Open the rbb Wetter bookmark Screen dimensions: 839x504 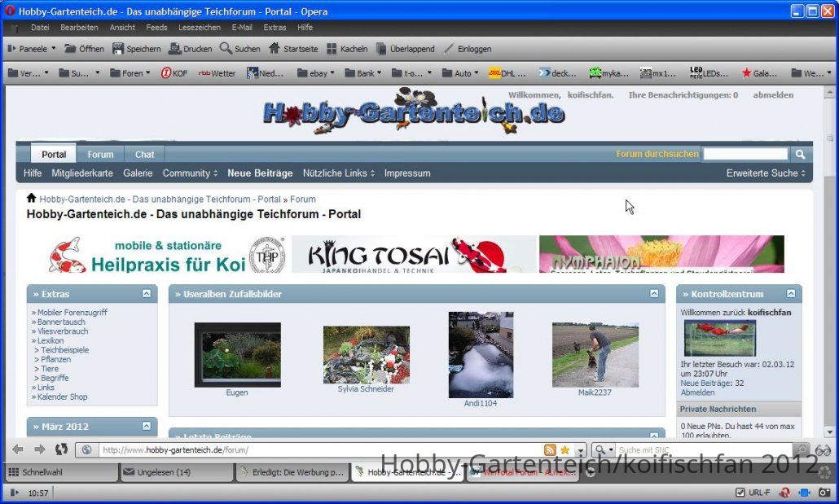coord(217,73)
